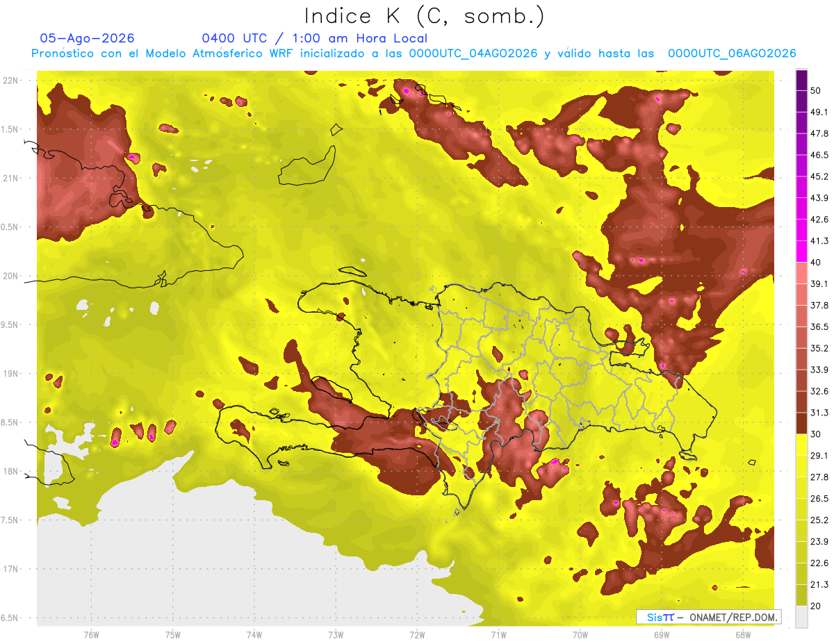
Task: Click the "68W" longitude label
Action: coord(742,635)
